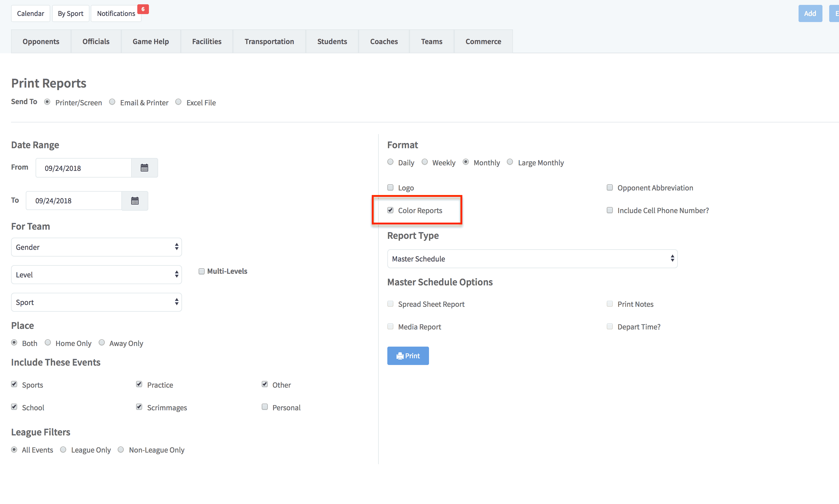The width and height of the screenshot is (839, 504).
Task: Choose League Only filter
Action: 63,450
